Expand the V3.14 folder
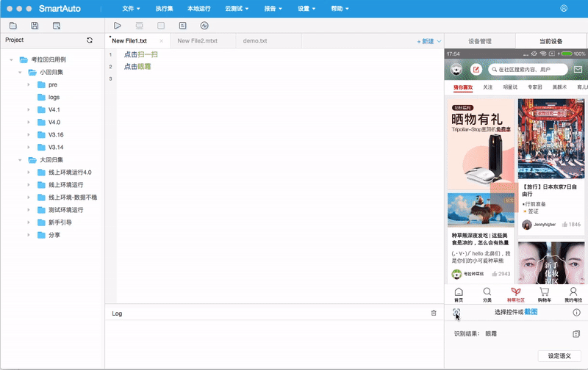Image resolution: width=588 pixels, height=370 pixels. [x=29, y=147]
